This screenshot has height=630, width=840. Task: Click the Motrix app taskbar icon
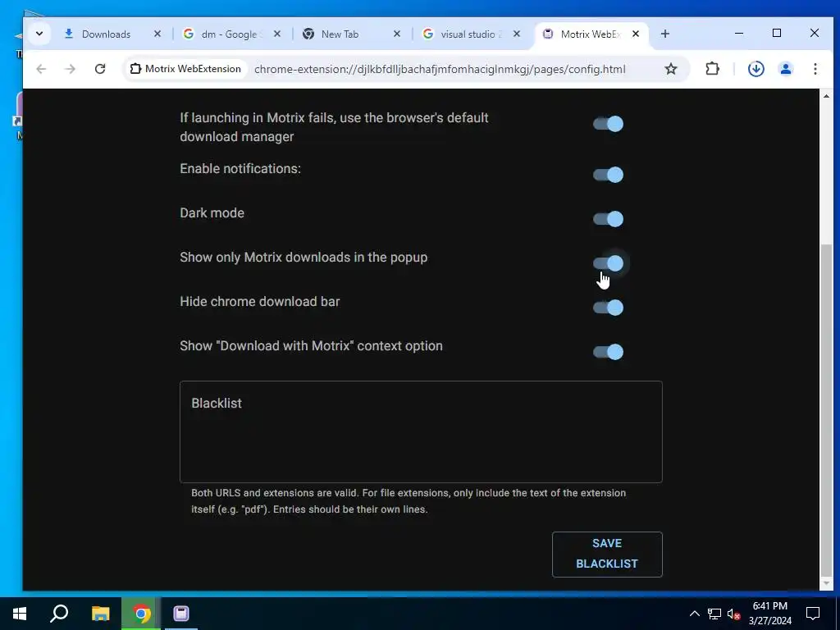click(x=181, y=614)
